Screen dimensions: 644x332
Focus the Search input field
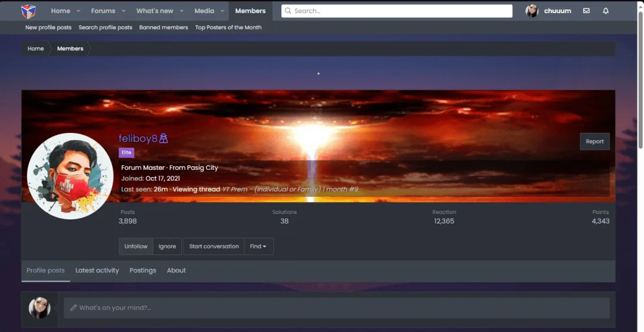pos(397,11)
